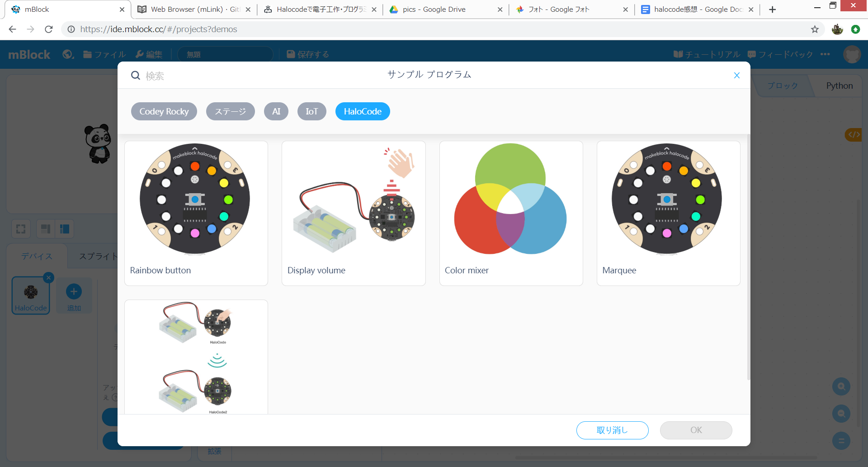Open a new browser tab
868x467 pixels.
click(772, 10)
